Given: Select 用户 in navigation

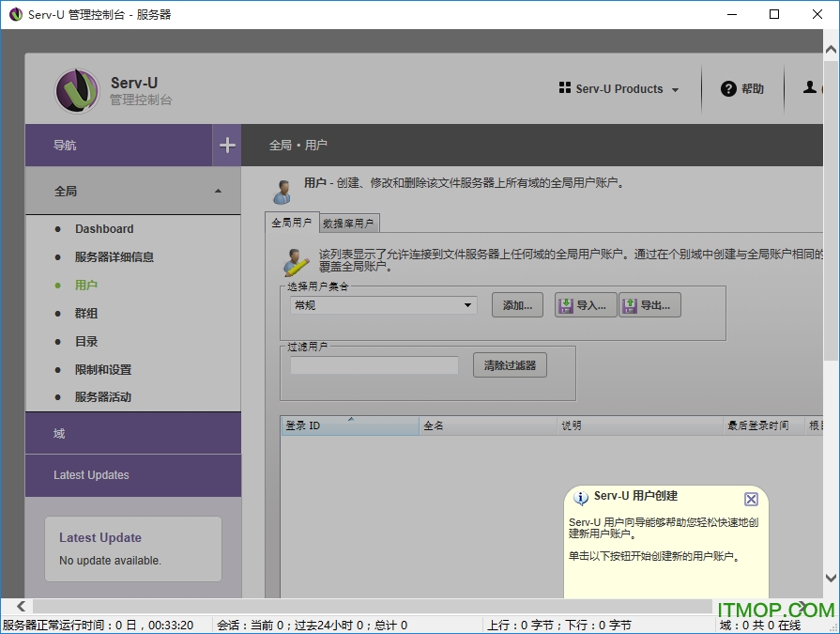Looking at the screenshot, I should (86, 286).
